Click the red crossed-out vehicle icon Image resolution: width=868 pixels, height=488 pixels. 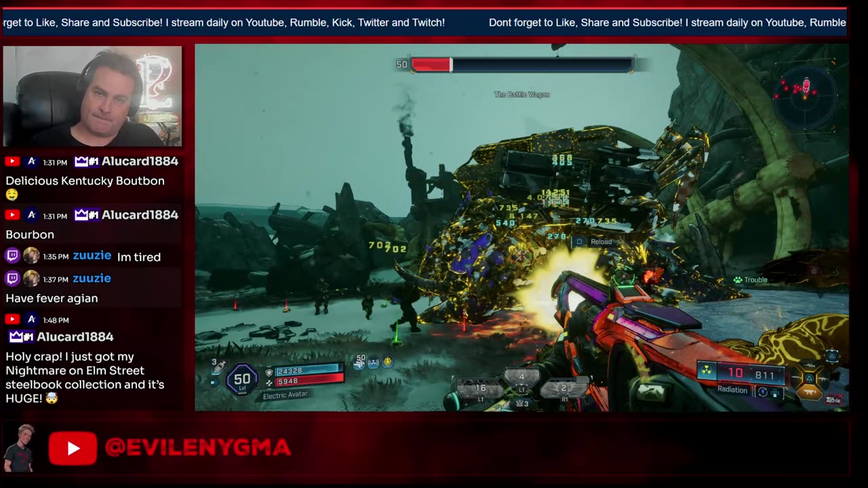833,400
